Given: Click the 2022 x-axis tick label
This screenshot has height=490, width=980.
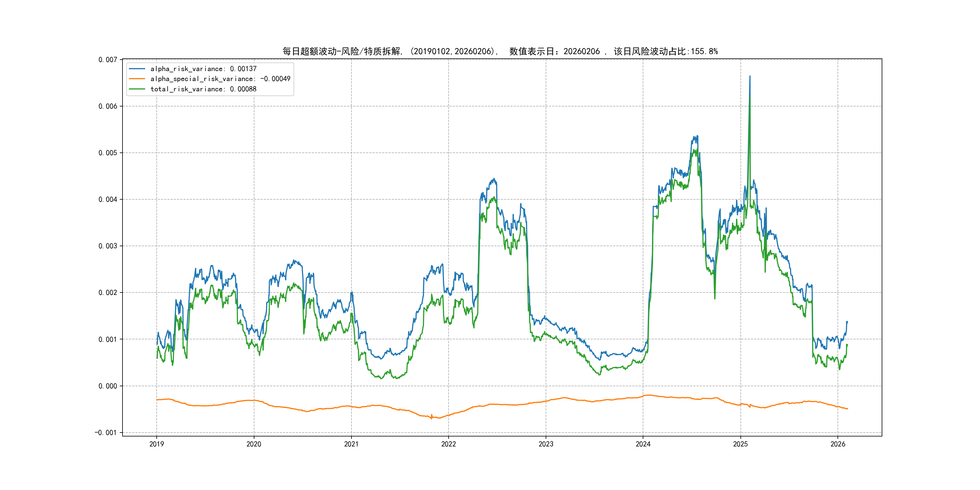Looking at the screenshot, I should pos(449,444).
